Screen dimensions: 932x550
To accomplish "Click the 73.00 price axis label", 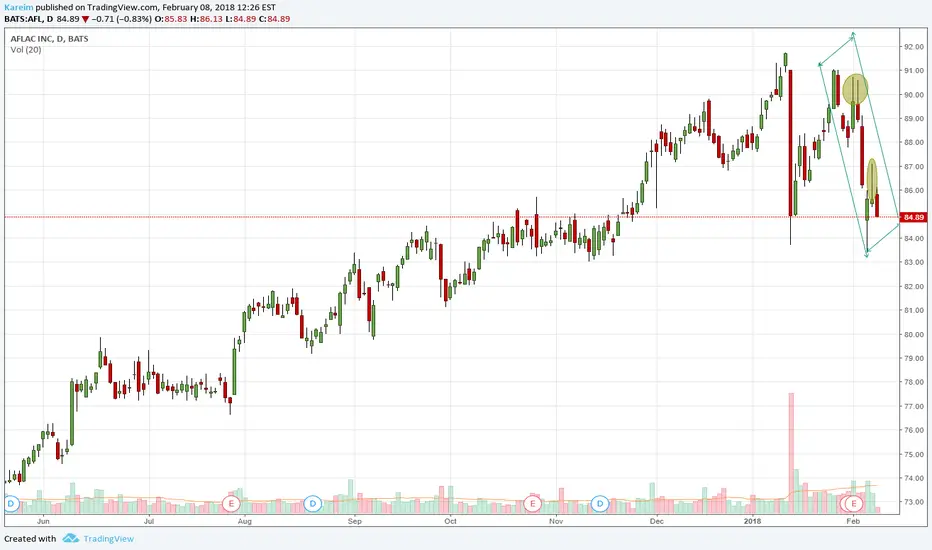I will coord(914,502).
